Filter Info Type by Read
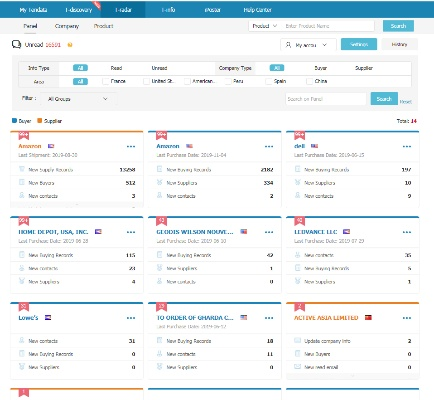The image size is (434, 400). click(x=116, y=68)
